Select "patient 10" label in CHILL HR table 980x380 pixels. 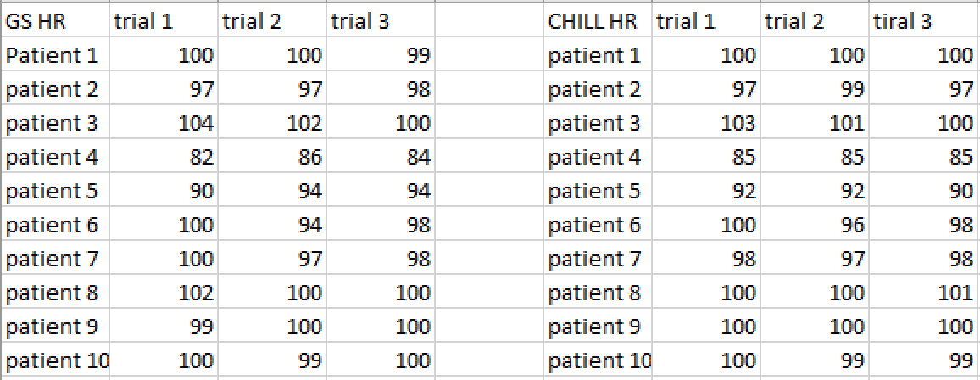597,360
